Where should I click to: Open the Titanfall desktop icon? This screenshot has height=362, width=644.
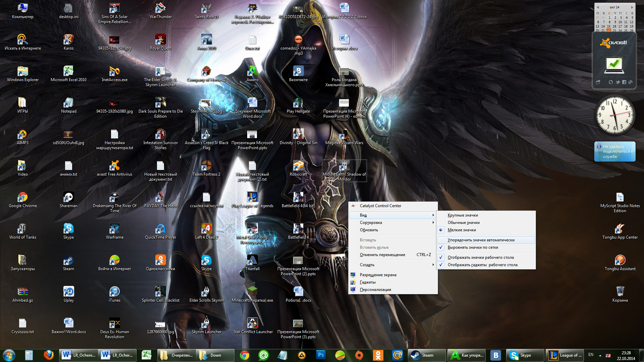(252, 263)
